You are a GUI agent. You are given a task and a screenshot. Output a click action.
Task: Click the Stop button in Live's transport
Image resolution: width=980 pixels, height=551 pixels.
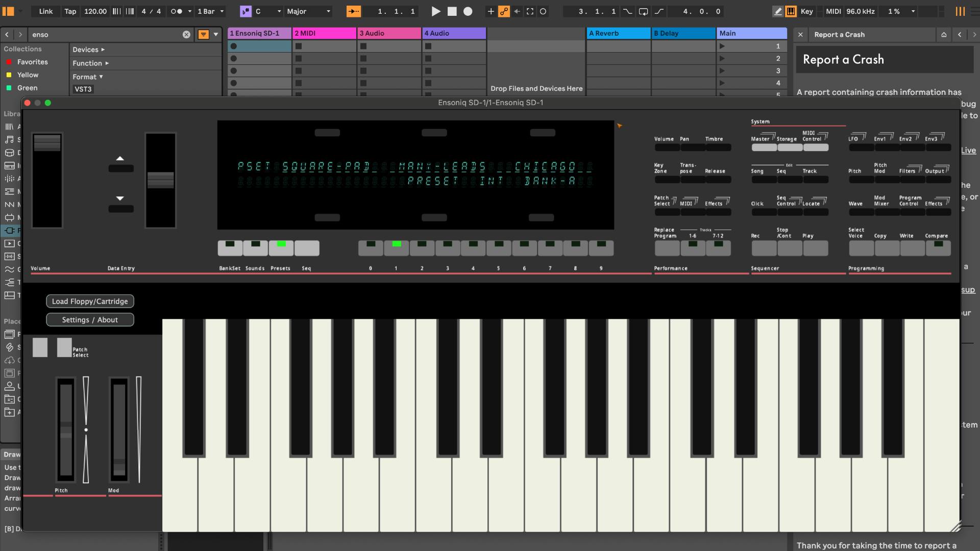(452, 11)
